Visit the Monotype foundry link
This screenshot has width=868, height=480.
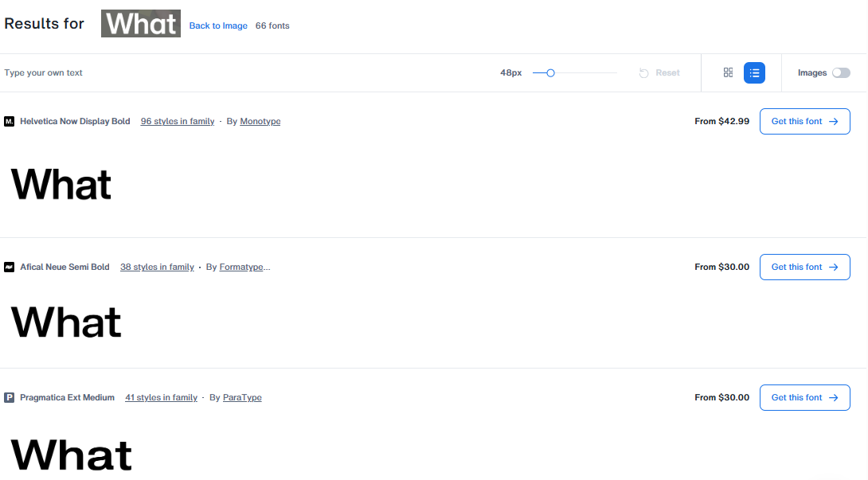coord(260,121)
